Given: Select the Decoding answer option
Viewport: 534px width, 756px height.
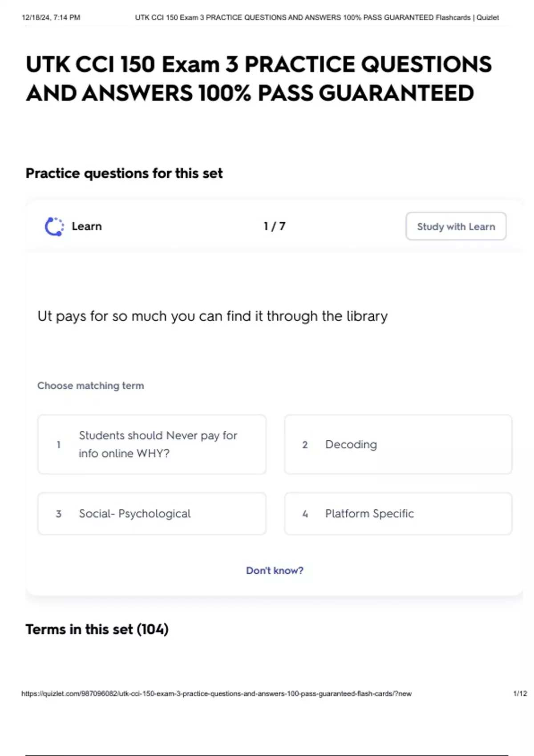Looking at the screenshot, I should [x=398, y=444].
